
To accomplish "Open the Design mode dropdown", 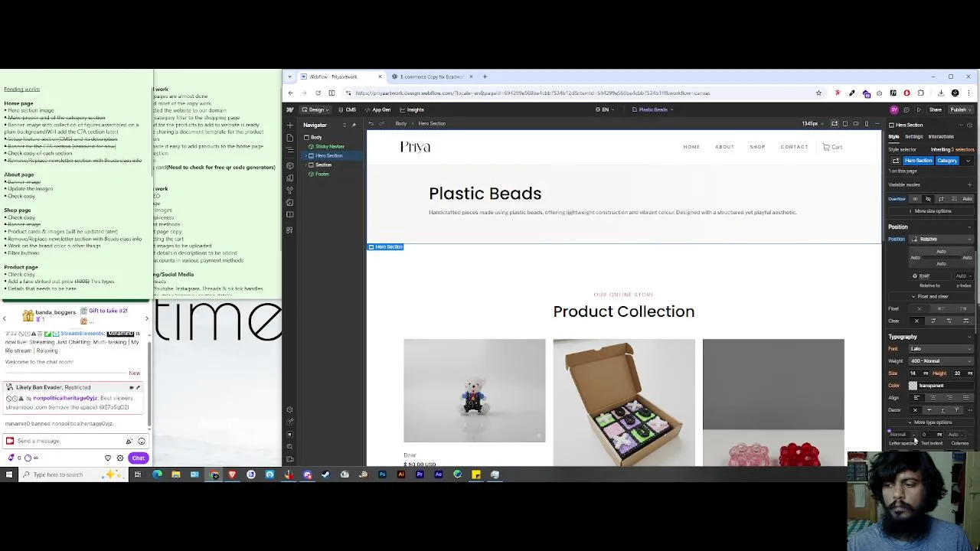I will tap(314, 109).
